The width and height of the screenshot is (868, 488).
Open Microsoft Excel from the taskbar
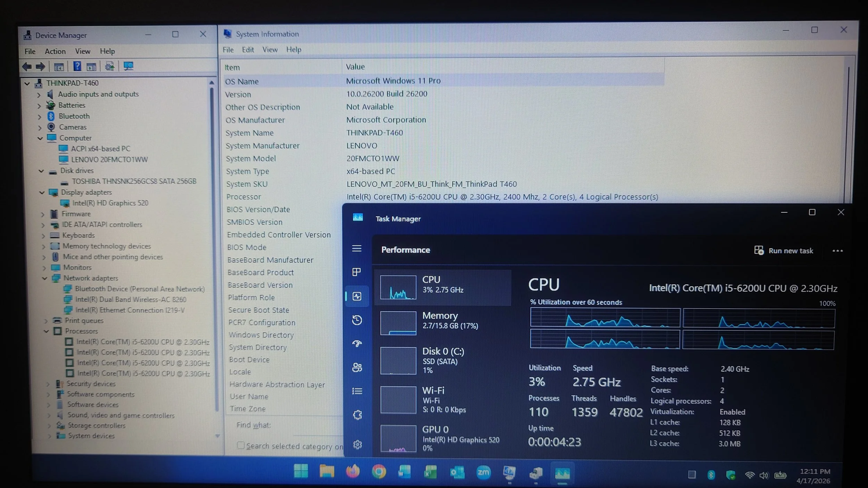pos(431,472)
